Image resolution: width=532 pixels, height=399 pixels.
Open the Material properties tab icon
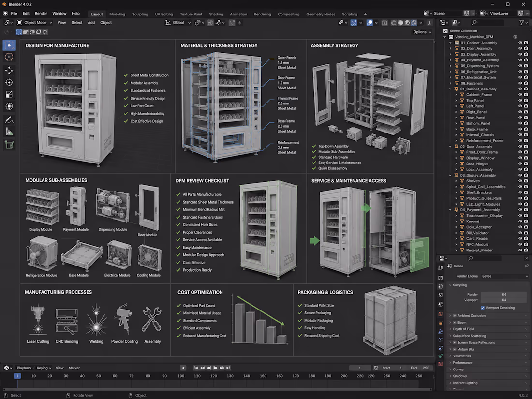[x=440, y=364]
